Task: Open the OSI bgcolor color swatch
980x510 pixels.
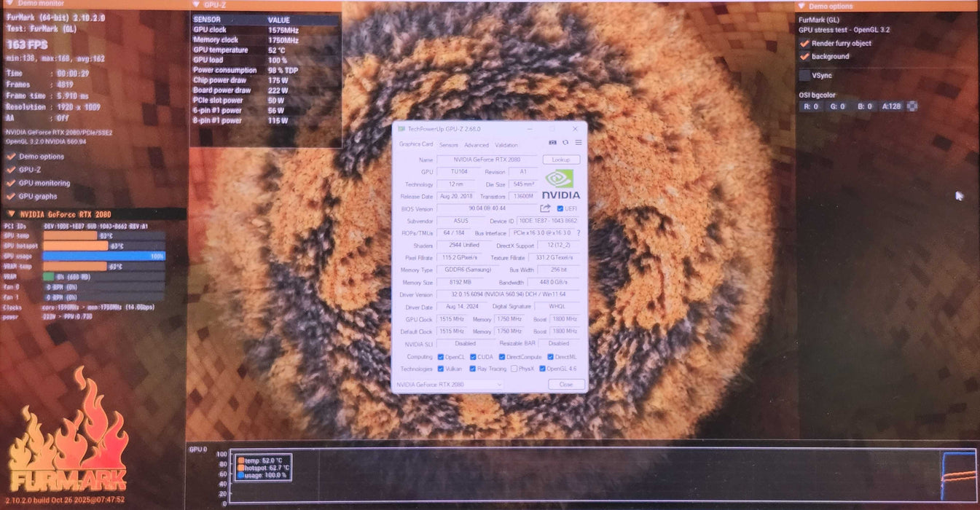Action: click(x=911, y=106)
